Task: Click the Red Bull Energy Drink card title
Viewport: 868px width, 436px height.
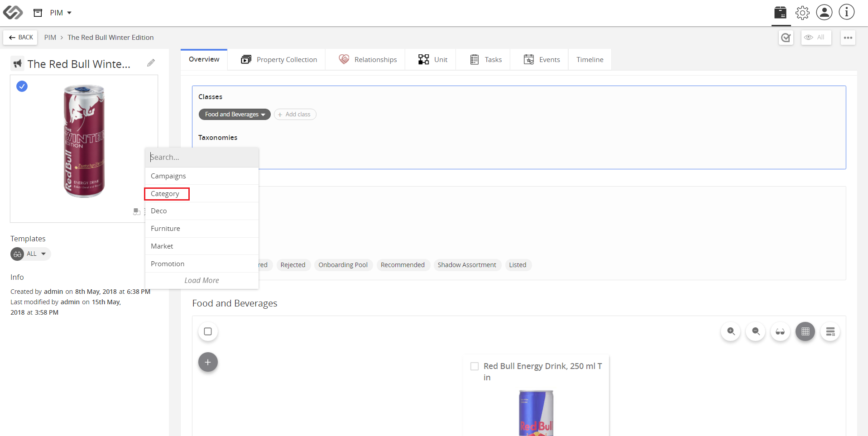Action: tap(543, 372)
